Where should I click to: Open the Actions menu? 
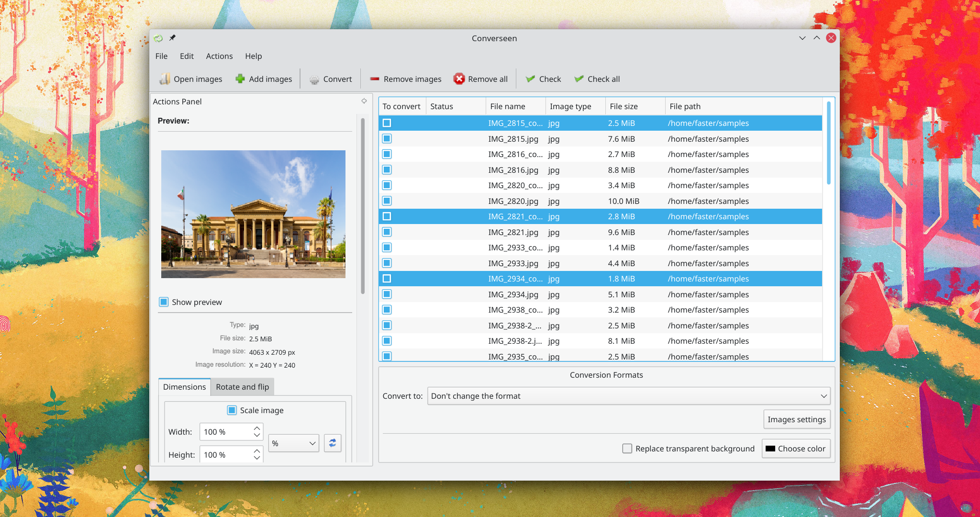tap(219, 56)
